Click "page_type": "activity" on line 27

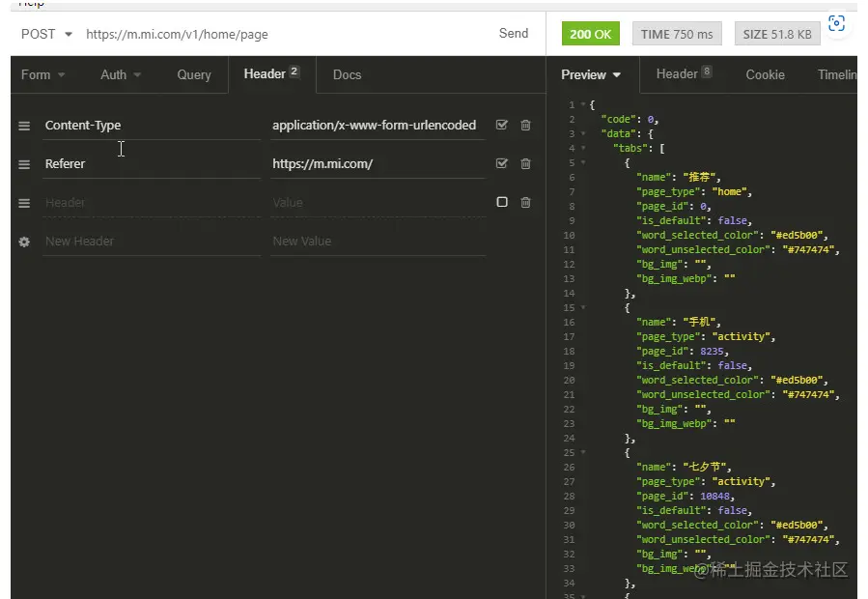click(705, 481)
